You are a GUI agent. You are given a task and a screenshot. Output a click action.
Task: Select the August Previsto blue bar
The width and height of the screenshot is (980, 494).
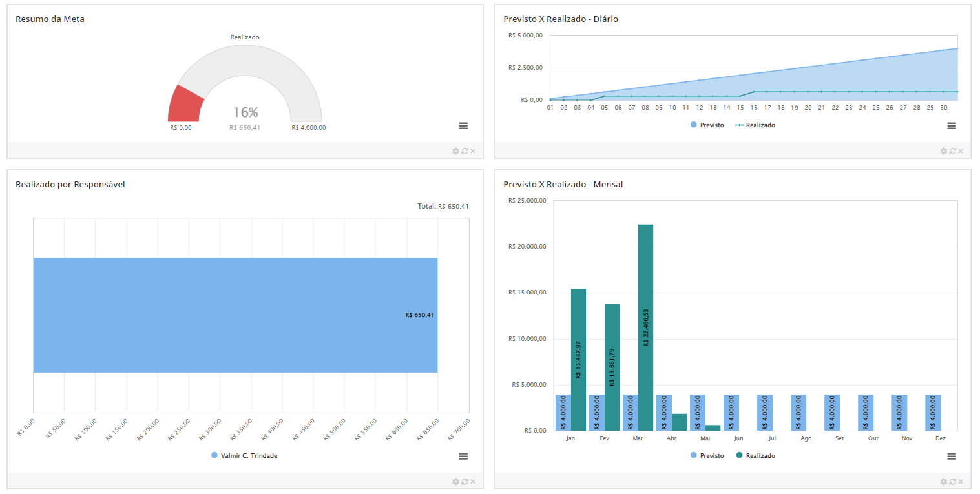(x=798, y=413)
